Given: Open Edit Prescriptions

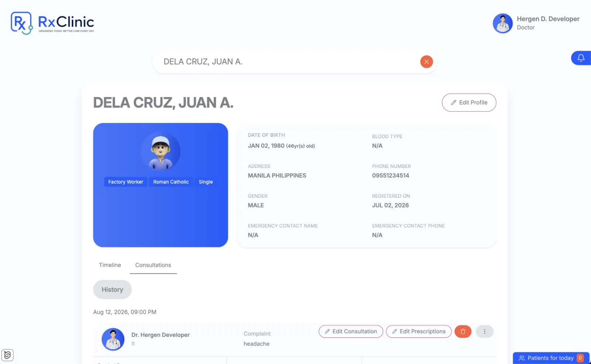Looking at the screenshot, I should 419,332.
